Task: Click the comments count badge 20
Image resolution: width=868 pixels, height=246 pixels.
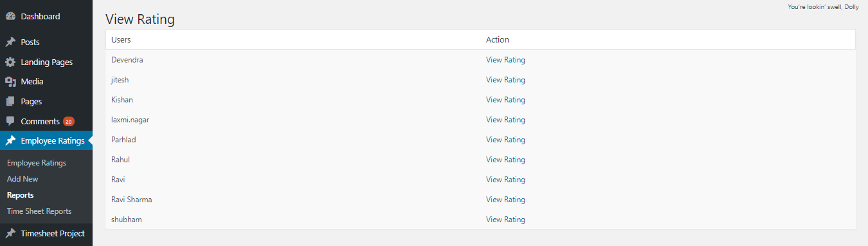Action: point(69,121)
